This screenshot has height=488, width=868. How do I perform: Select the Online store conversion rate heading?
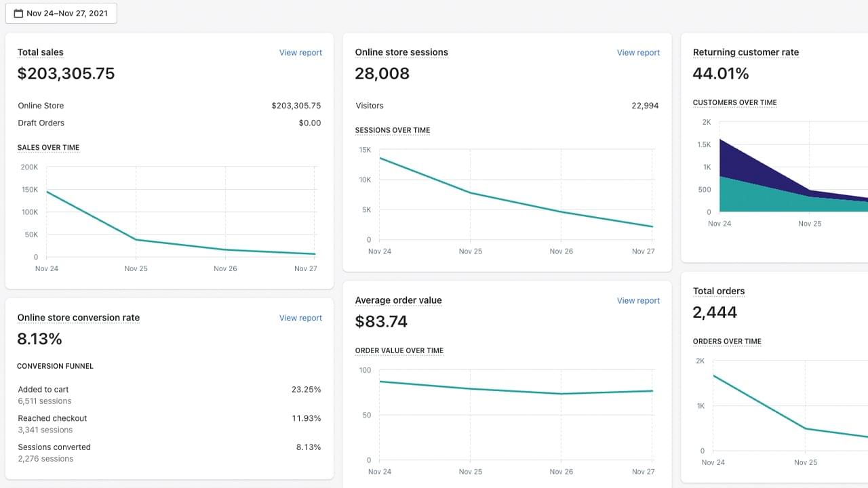[79, 318]
